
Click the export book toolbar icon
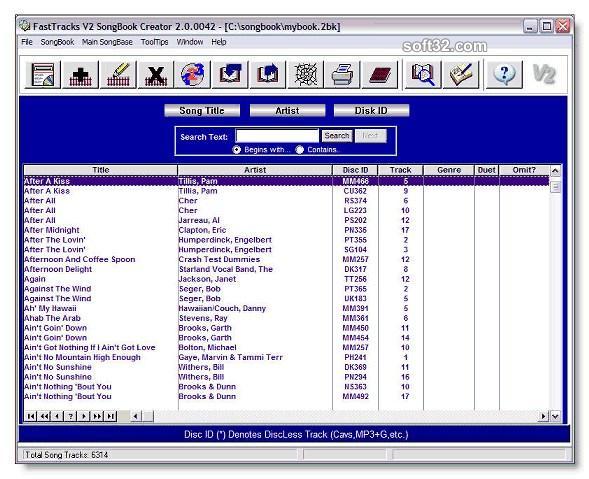[x=267, y=74]
